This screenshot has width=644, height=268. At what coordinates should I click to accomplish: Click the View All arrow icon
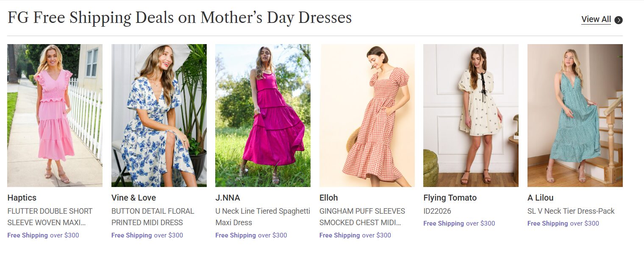tap(619, 20)
